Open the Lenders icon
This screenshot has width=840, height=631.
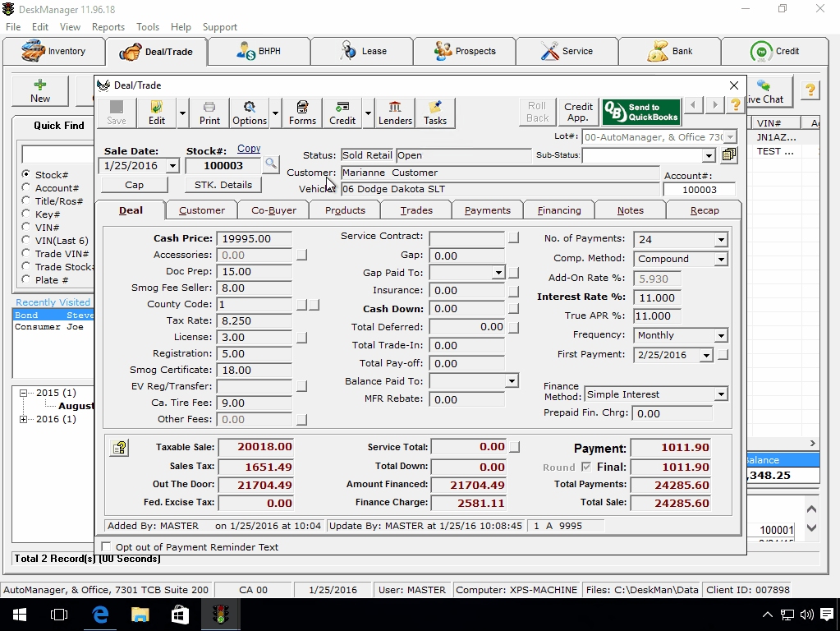[395, 113]
